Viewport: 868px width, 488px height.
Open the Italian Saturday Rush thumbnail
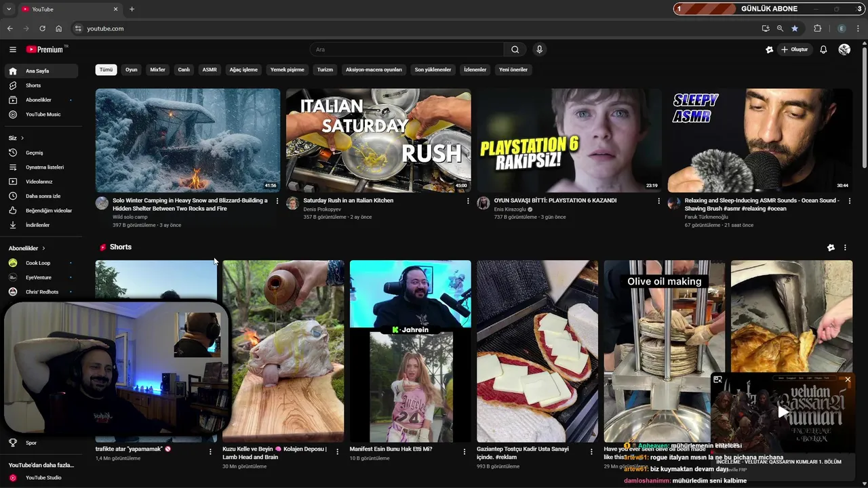[x=378, y=140]
